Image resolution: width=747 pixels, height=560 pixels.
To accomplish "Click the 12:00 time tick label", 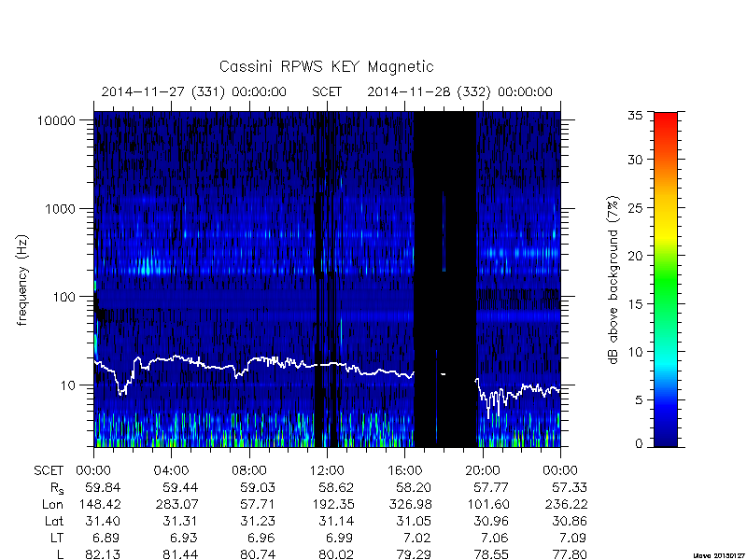I will click(x=327, y=471).
